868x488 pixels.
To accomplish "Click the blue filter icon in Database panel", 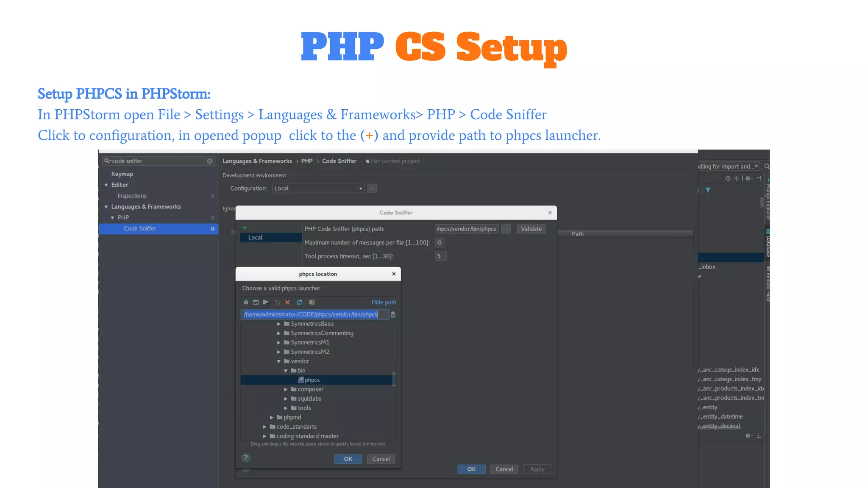I will (x=708, y=190).
